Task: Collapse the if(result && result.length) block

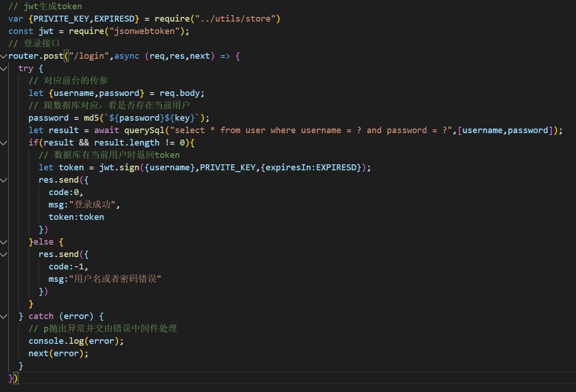Action: pos(4,143)
